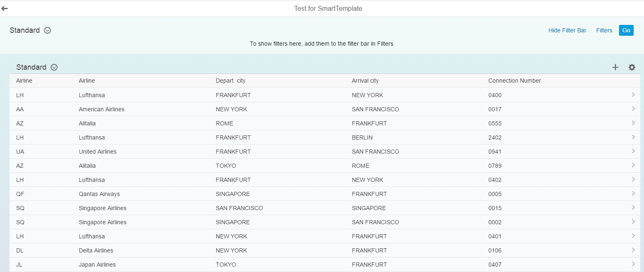Click connection number 0407 cell
Image resolution: width=644 pixels, height=272 pixels.
495,265
